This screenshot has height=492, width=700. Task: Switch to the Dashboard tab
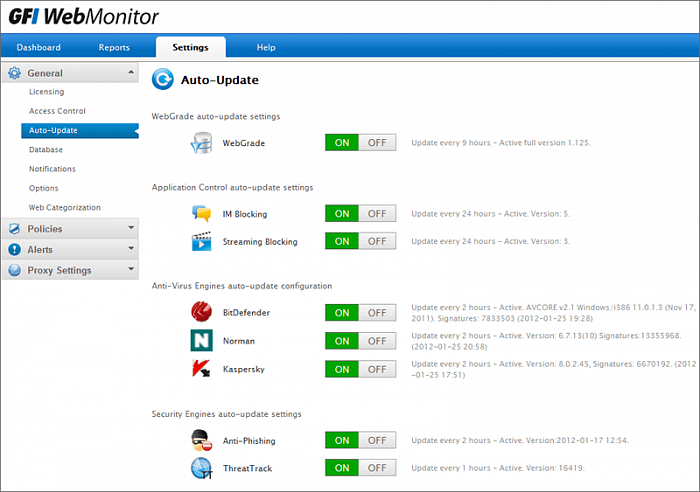pyautogui.click(x=38, y=47)
